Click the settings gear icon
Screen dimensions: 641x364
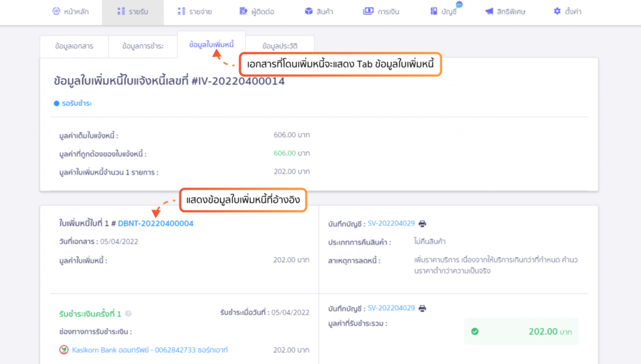557,11
